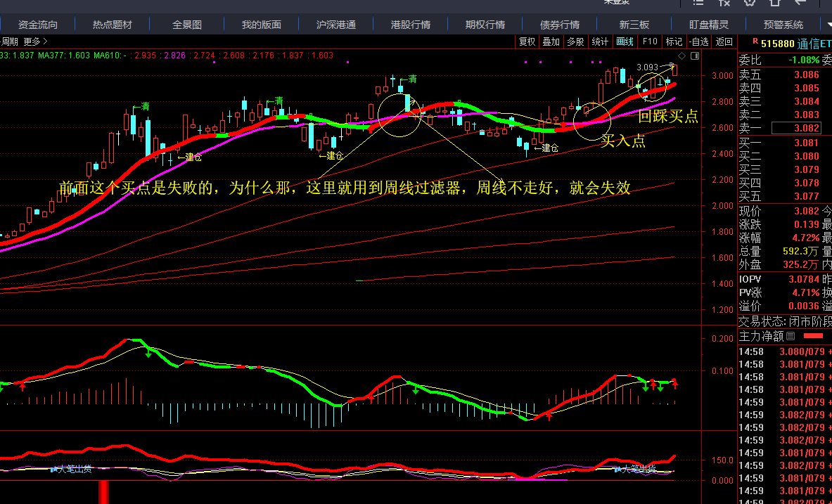Screen dimensions: 832x504
Task: Click the 3.000 price axis label
Action: (722, 75)
